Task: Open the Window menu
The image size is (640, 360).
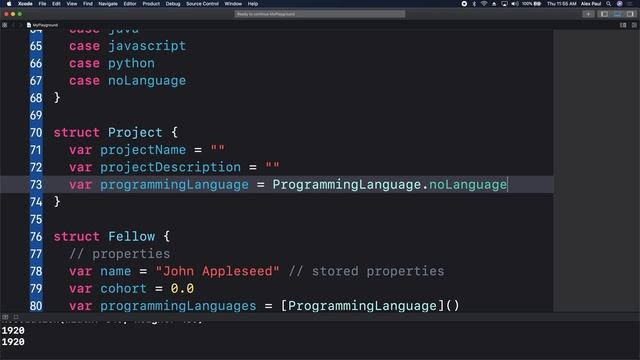Action: tap(233, 4)
